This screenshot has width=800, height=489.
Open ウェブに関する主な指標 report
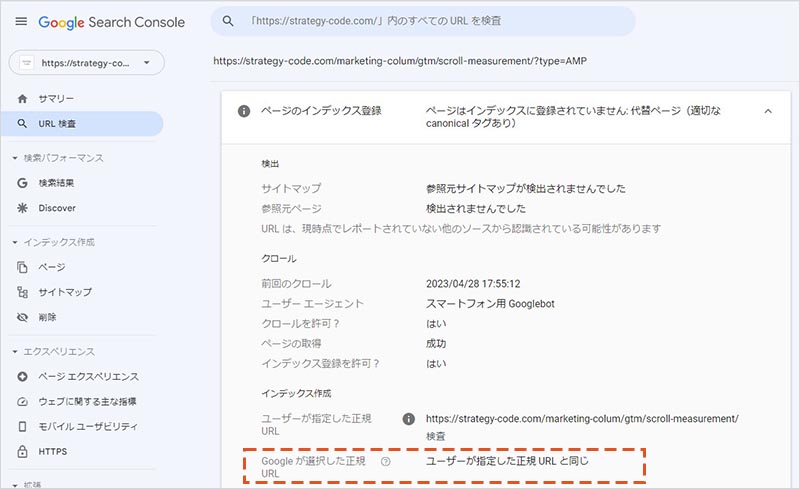(x=87, y=401)
